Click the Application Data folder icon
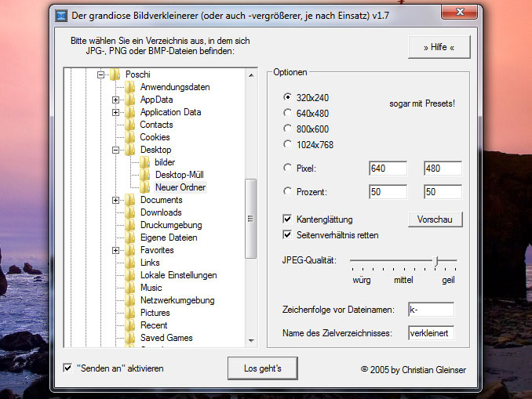 pyautogui.click(x=130, y=112)
